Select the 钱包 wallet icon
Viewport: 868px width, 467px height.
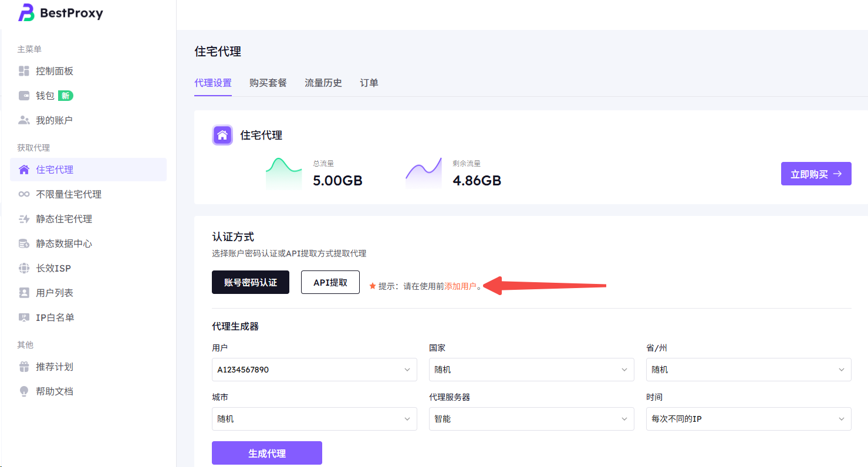(x=24, y=96)
